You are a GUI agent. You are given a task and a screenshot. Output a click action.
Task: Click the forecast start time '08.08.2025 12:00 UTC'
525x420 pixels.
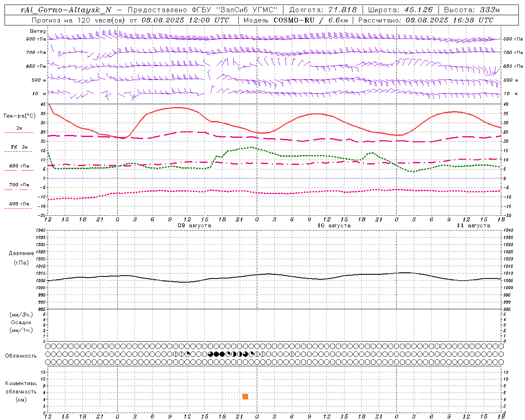point(185,20)
